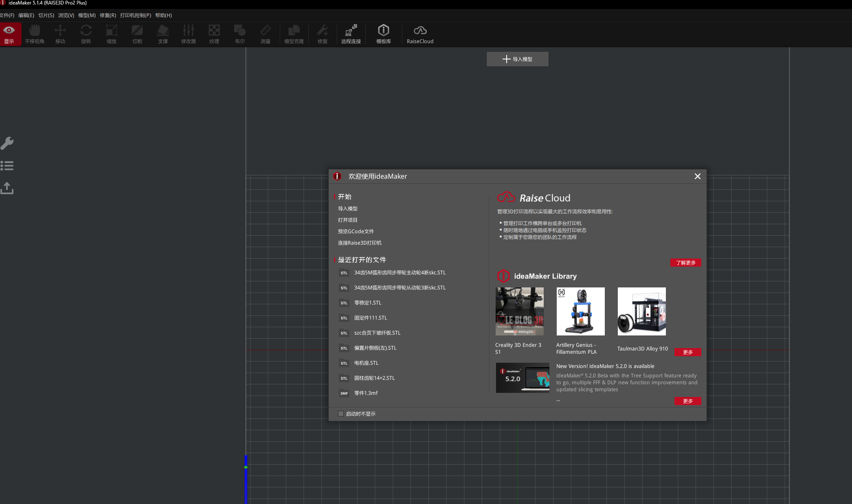Open the 文件(F) menu

tap(7, 15)
